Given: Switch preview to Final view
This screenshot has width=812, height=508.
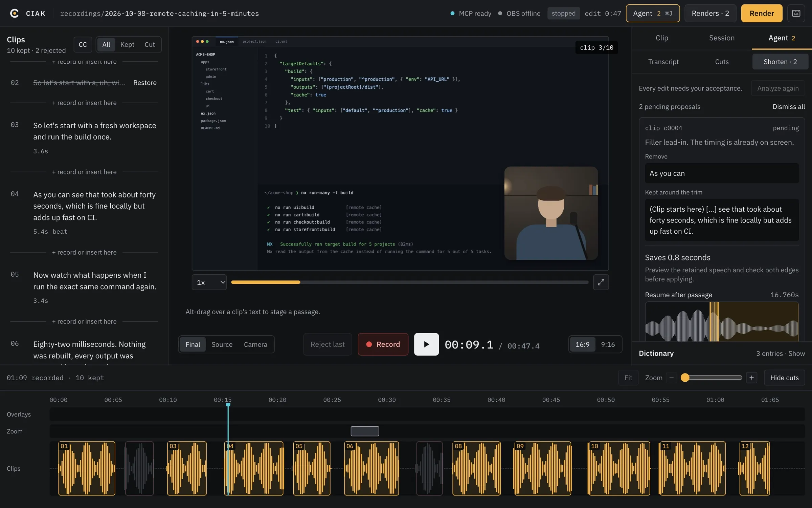Looking at the screenshot, I should 193,344.
